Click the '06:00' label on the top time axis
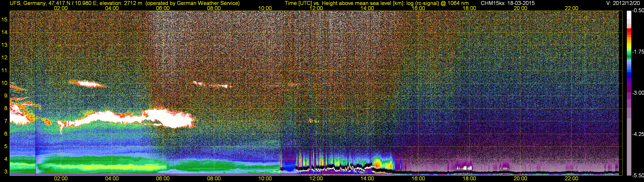The width and height of the screenshot is (644, 182). [163, 8]
